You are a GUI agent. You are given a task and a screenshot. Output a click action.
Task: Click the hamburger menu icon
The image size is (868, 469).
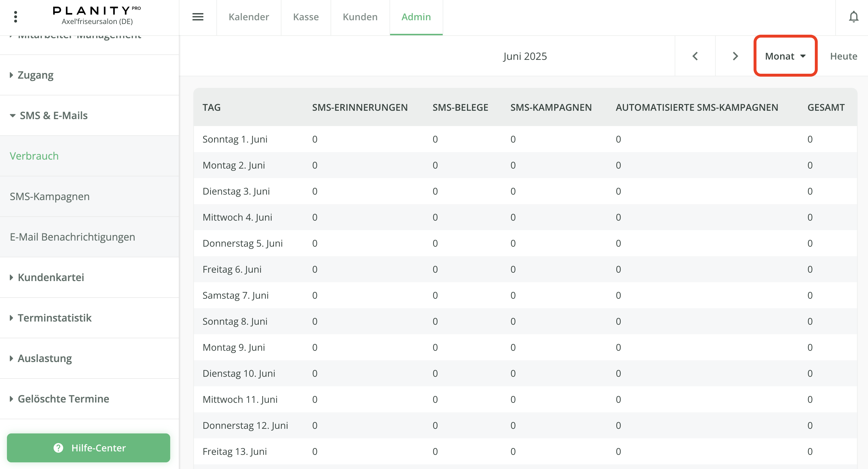coord(198,17)
